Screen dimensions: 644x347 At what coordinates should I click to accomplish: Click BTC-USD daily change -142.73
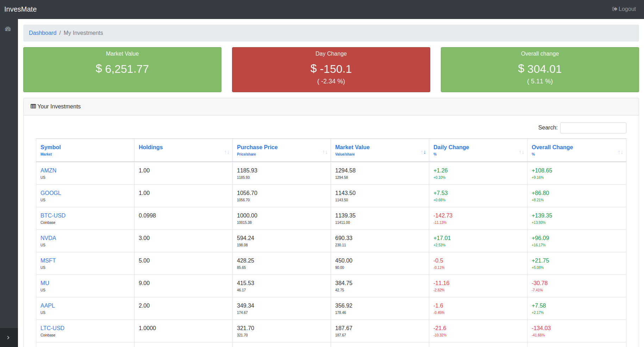point(443,215)
